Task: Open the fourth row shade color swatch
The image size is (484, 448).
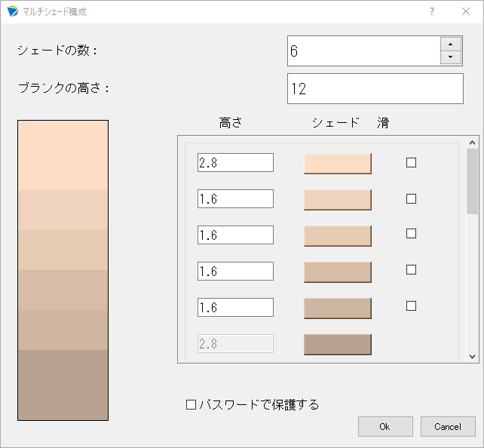Action: pos(338,272)
